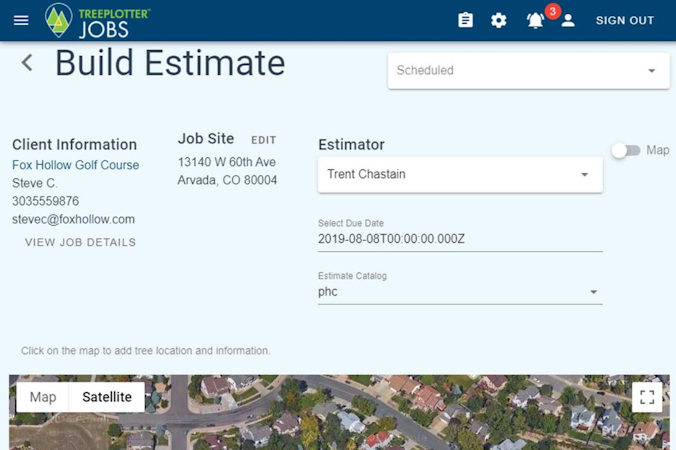Toggle fullscreen map view
Screen dimensions: 676x450
647,397
